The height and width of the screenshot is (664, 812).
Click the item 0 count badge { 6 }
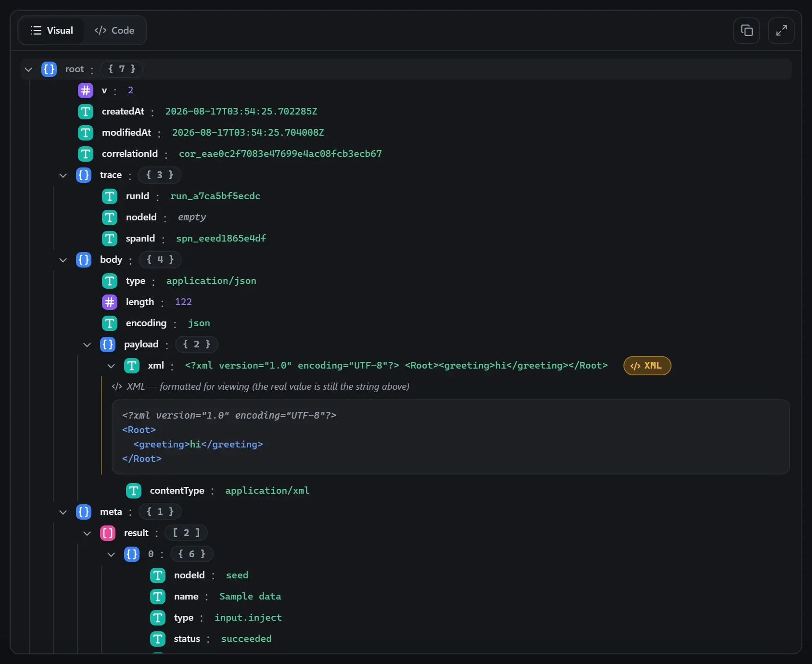pos(192,554)
